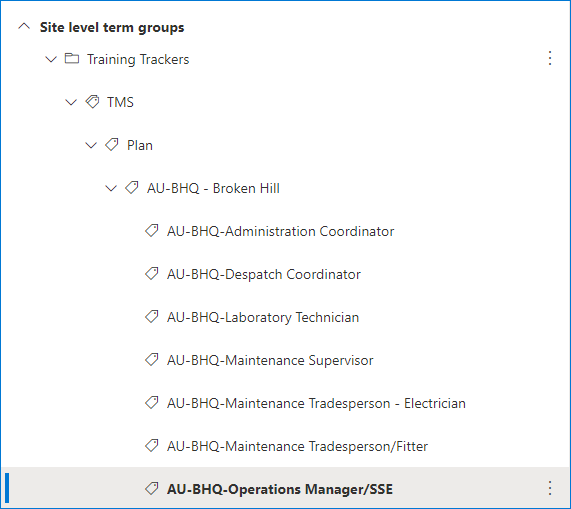
Task: Click the Plan term tag icon
Action: pos(112,145)
